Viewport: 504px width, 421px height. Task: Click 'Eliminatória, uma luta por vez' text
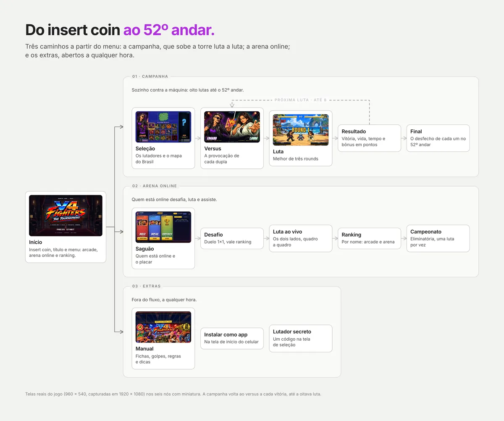click(432, 242)
